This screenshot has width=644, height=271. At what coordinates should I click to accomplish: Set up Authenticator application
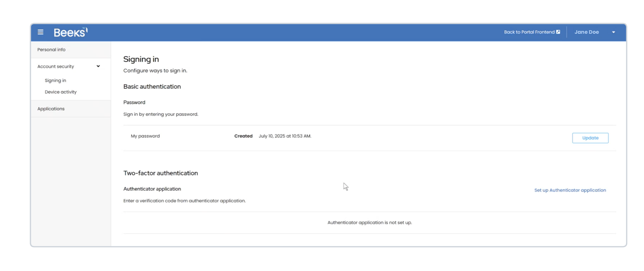pyautogui.click(x=570, y=190)
